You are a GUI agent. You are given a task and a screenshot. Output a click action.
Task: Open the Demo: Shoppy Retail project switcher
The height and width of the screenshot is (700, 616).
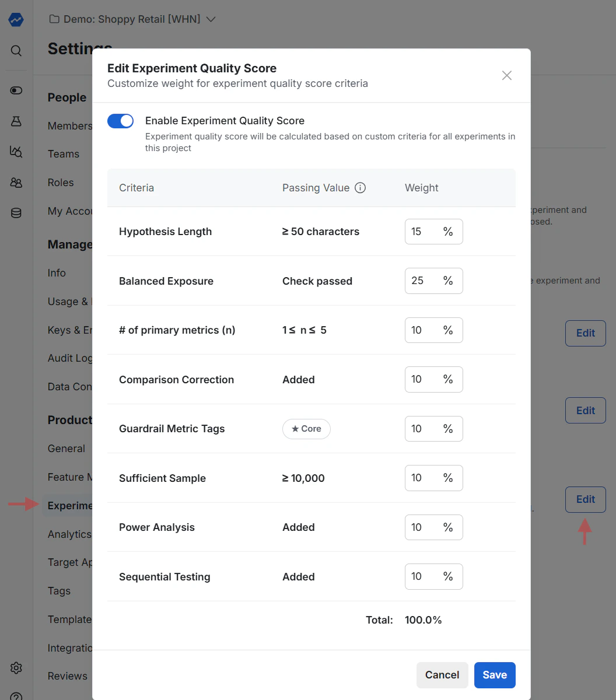click(x=132, y=19)
